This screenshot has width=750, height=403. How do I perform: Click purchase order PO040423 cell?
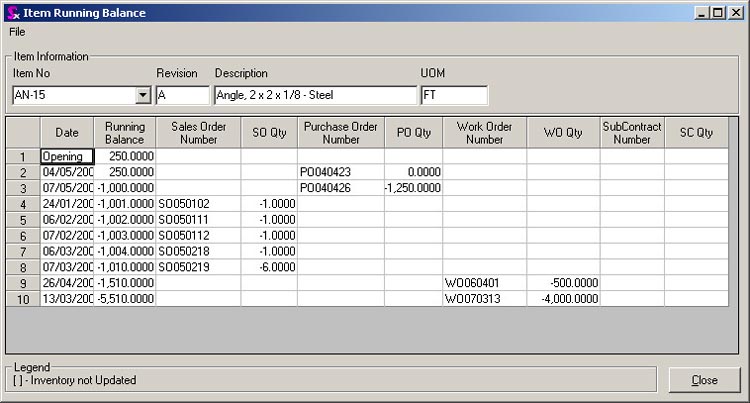coord(340,172)
